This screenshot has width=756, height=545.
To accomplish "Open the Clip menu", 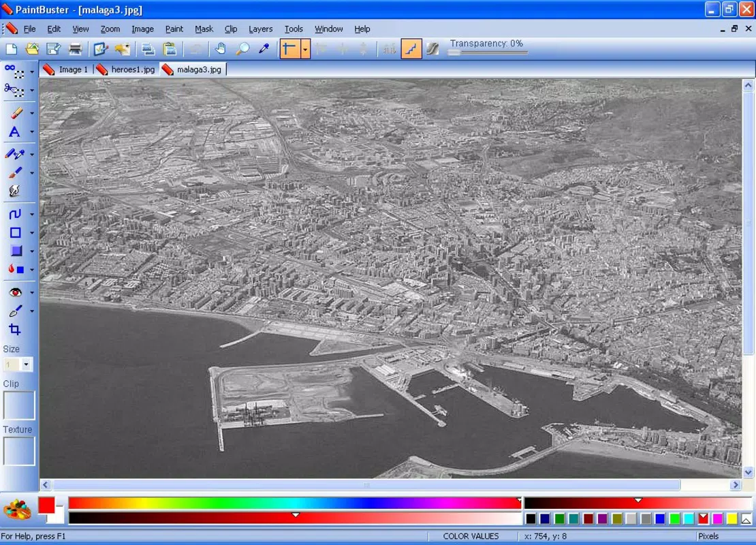I will coord(231,29).
